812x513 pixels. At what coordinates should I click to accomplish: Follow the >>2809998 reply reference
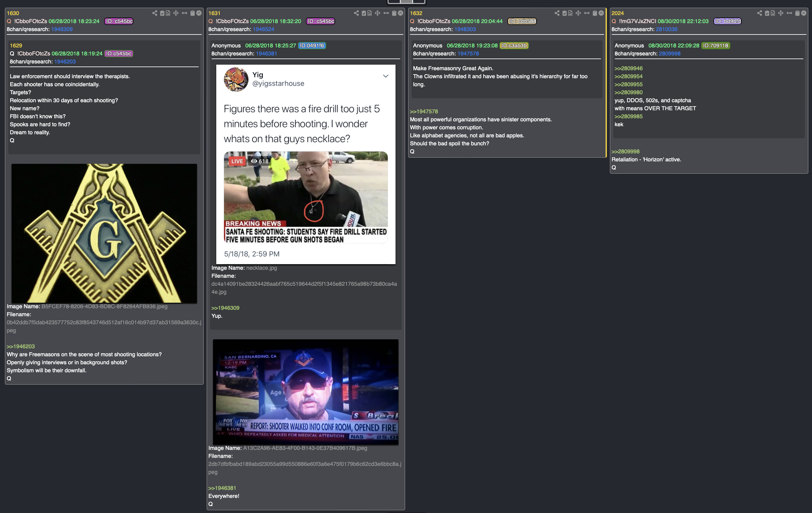[626, 152]
